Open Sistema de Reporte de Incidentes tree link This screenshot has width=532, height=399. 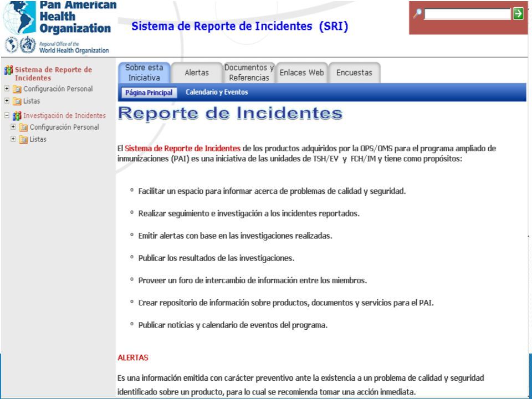click(53, 74)
